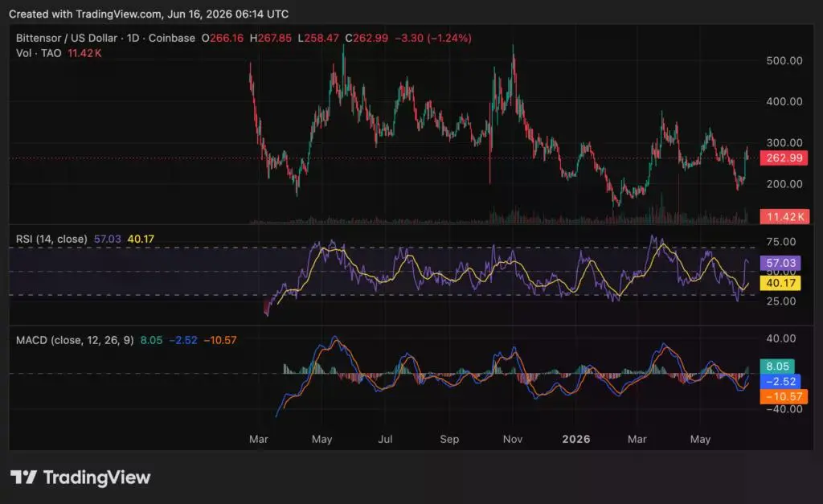Click the change value −3.30 (−1.24%)
823x504 pixels.
pyautogui.click(x=433, y=38)
